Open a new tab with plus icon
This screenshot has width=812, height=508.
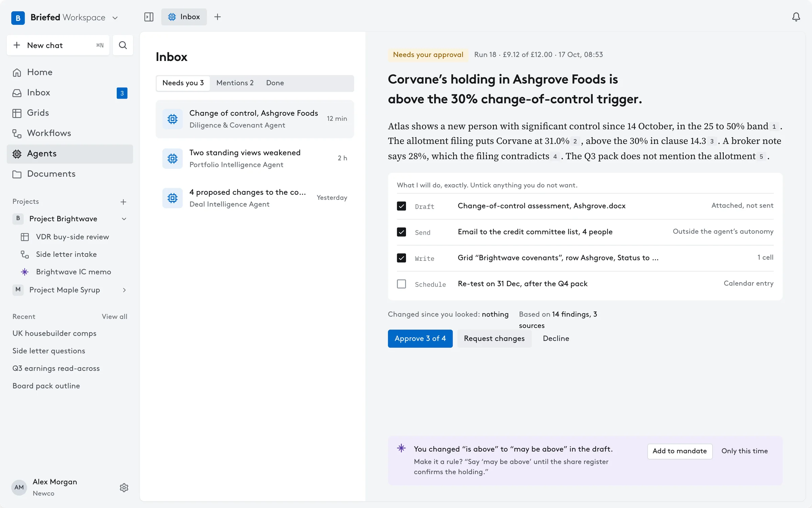point(218,17)
